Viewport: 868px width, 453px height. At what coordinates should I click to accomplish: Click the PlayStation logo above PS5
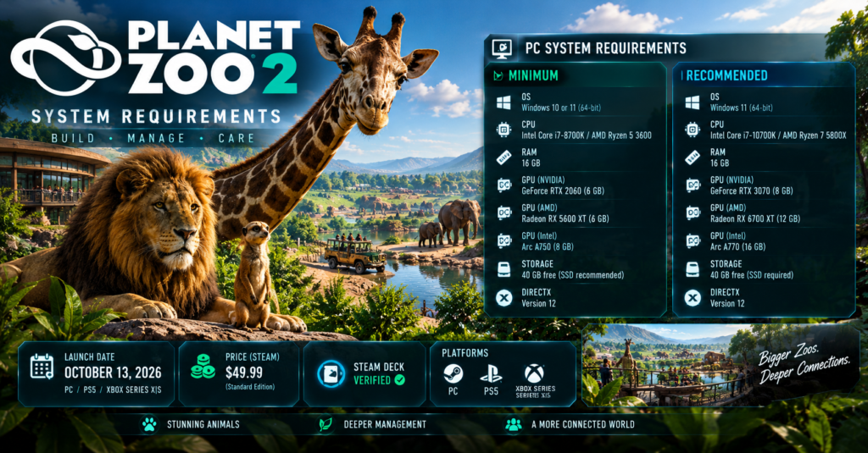[x=491, y=374]
